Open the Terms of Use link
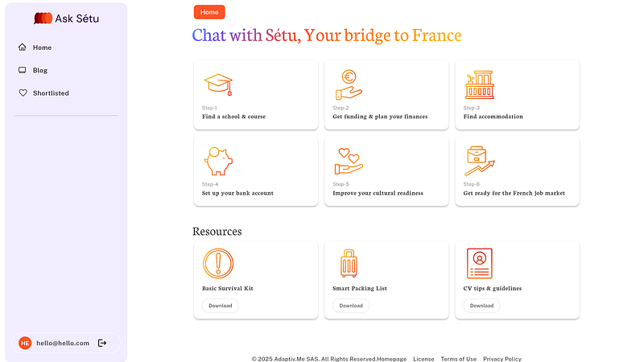The width and height of the screenshot is (644, 362). click(458, 359)
